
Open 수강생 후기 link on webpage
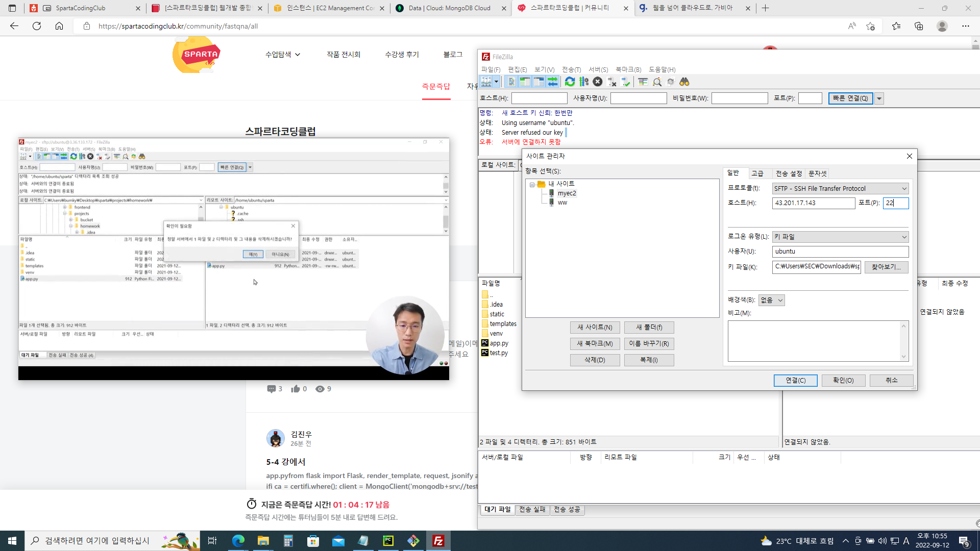(x=402, y=55)
